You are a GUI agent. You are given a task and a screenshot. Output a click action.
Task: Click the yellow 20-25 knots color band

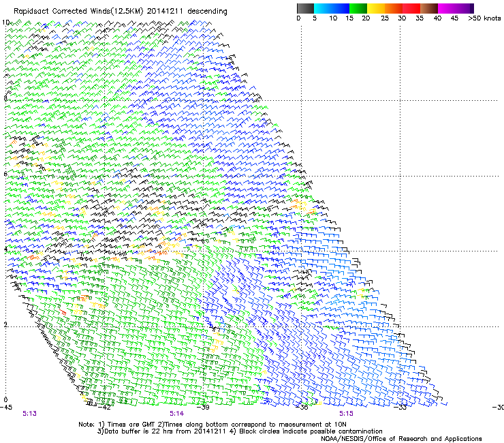[376, 8]
